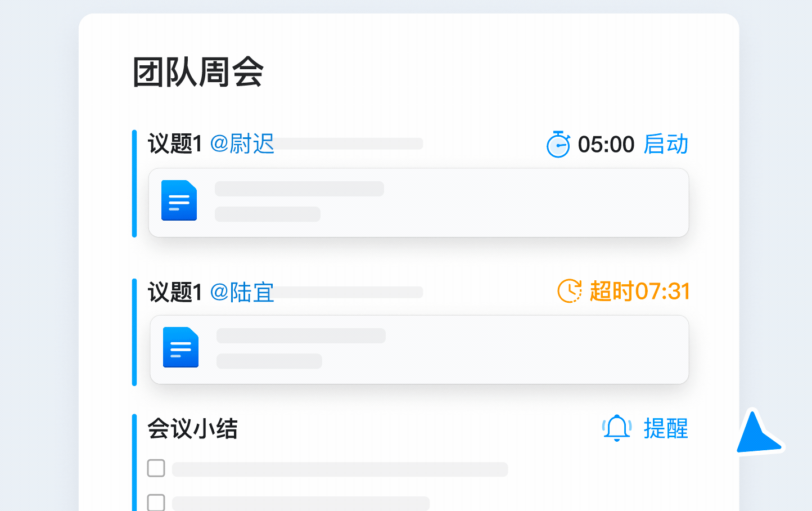812x511 pixels.
Task: Click the @尉迟 mention
Action: click(x=242, y=144)
